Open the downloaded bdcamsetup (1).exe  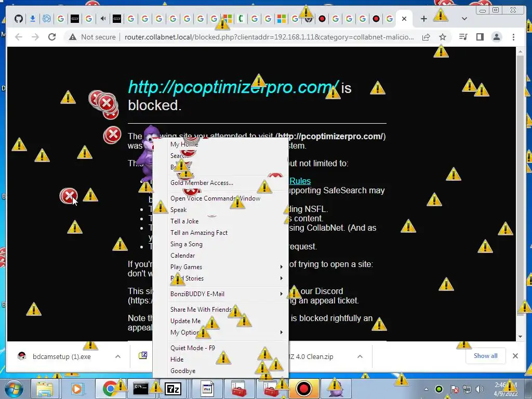(61, 356)
